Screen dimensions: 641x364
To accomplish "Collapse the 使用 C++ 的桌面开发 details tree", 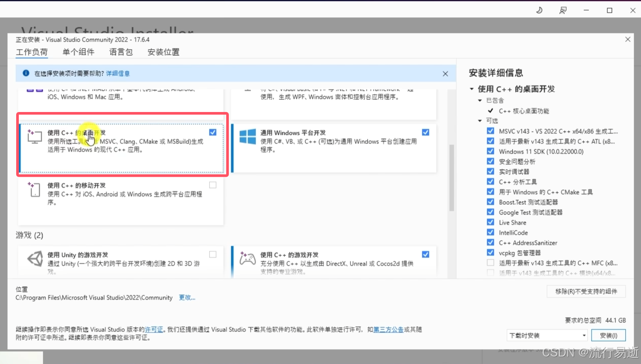I will click(472, 89).
